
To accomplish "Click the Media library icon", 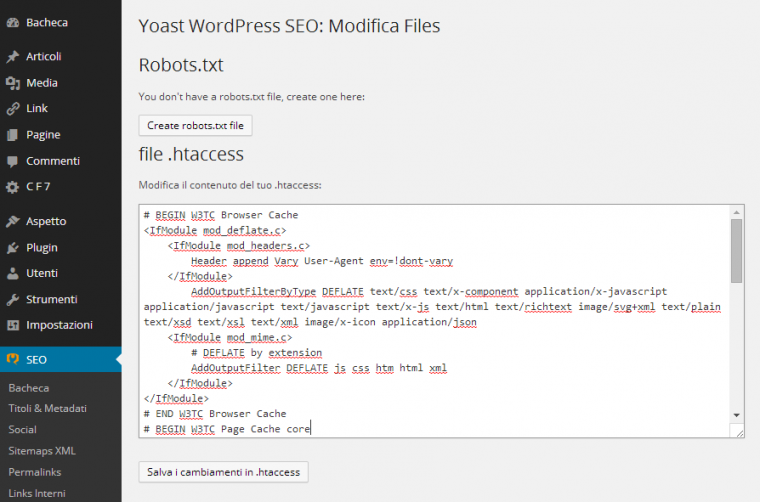I will (x=13, y=83).
